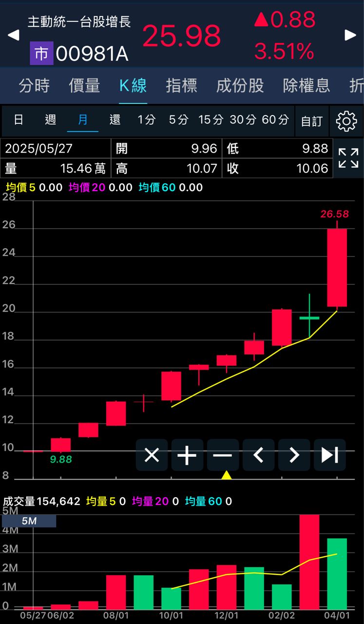Open the 分時 tab
Image resolution: width=364 pixels, height=624 pixels.
click(x=34, y=86)
